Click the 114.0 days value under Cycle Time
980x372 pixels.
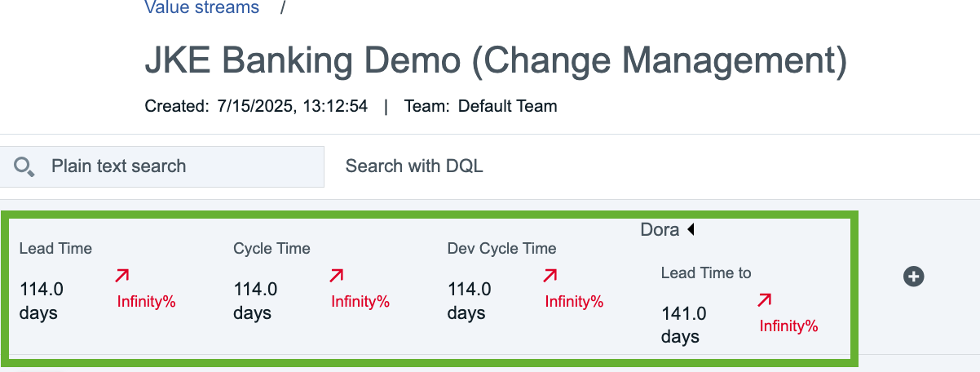(256, 301)
